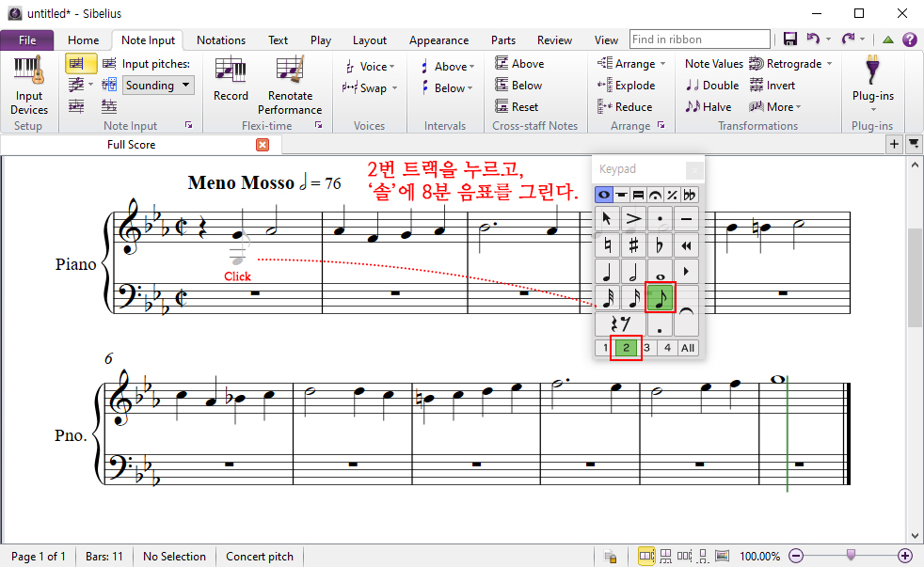Click the Keypad accent button
This screenshot has width=924, height=567.
click(633, 219)
